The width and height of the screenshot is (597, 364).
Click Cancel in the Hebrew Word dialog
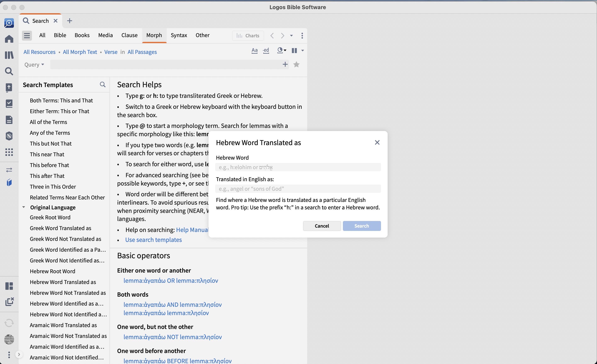pyautogui.click(x=322, y=226)
